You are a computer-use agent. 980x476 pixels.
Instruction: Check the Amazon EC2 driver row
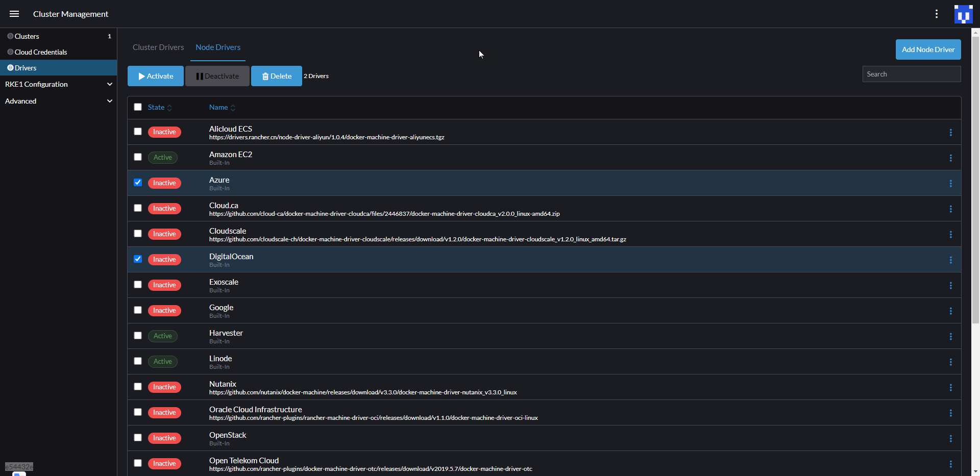(x=137, y=157)
